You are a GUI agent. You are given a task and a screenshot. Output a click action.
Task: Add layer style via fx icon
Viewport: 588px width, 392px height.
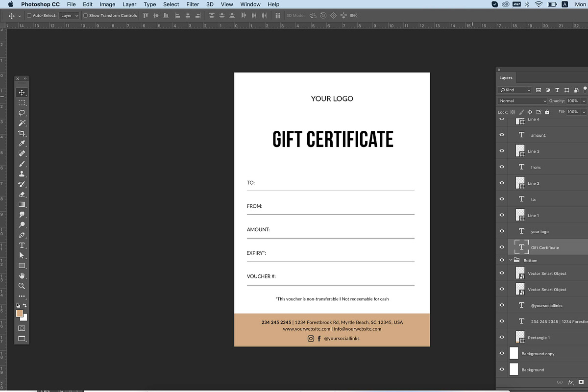click(570, 382)
